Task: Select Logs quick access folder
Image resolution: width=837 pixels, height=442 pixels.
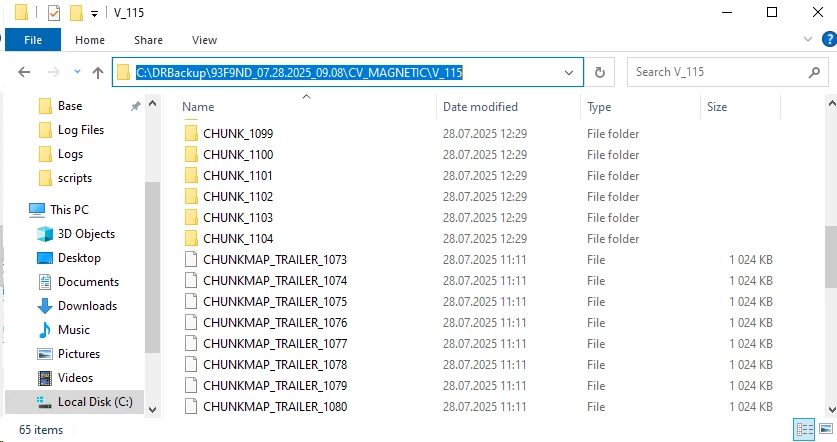Action: tap(70, 154)
